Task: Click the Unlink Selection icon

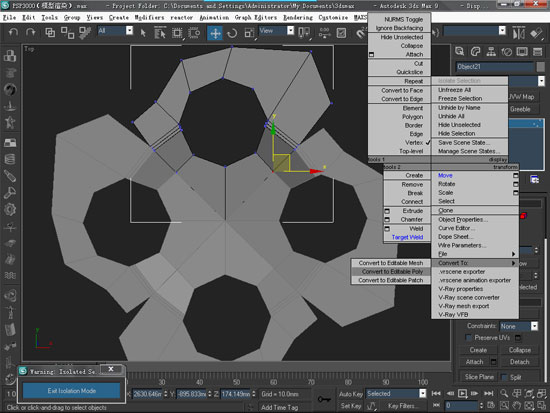Action: coord(67,33)
